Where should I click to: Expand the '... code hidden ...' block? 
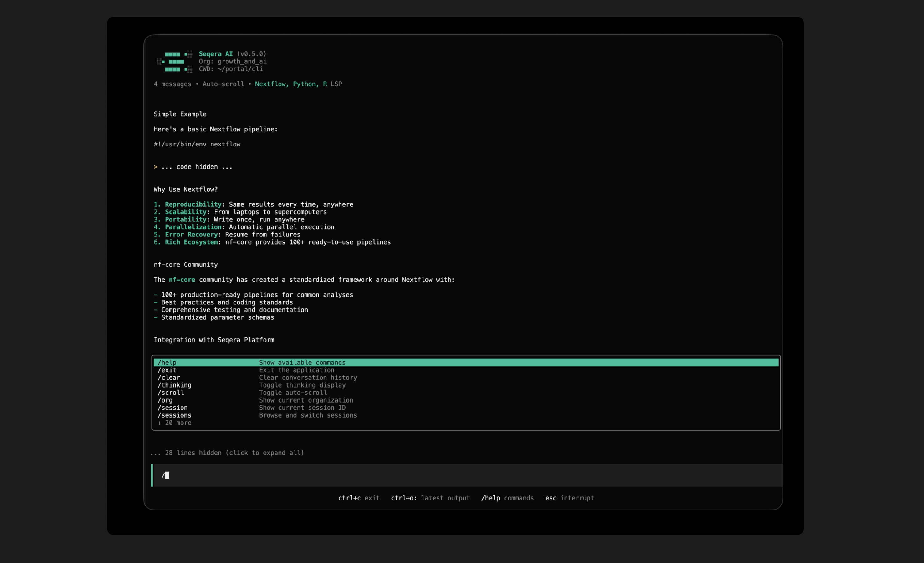(x=193, y=167)
